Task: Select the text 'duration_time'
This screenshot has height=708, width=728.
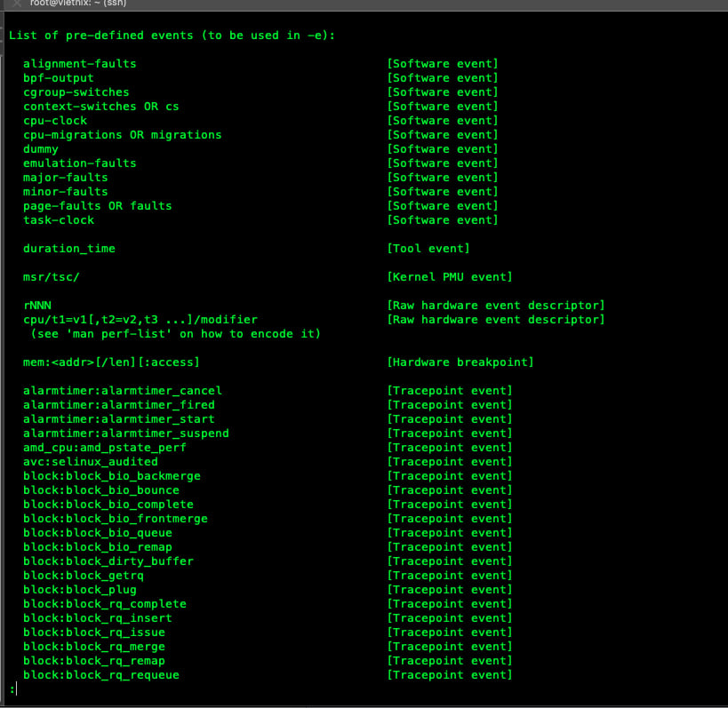Action: (x=69, y=248)
